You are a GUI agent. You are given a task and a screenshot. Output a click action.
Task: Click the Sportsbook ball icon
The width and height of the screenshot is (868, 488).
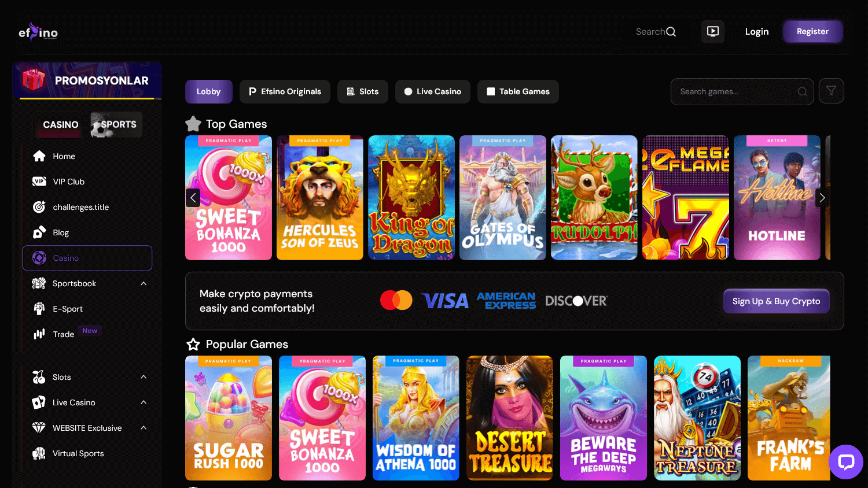pos(39,283)
